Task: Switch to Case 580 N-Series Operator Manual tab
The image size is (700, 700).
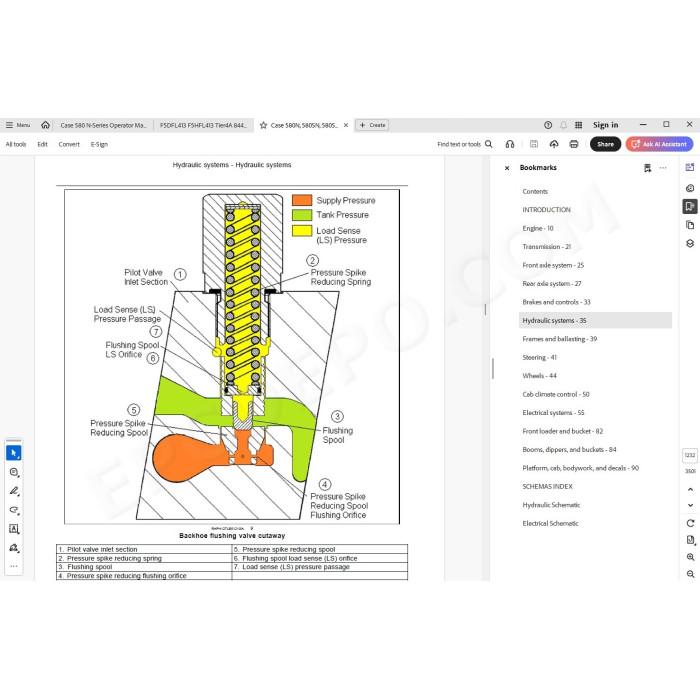Action: (x=103, y=125)
